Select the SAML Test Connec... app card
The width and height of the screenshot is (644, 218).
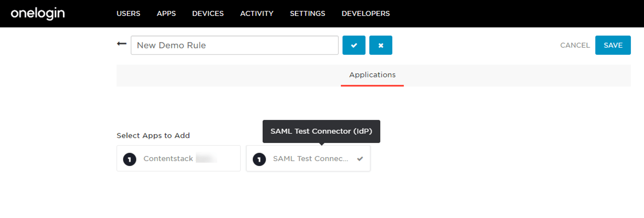(x=308, y=158)
